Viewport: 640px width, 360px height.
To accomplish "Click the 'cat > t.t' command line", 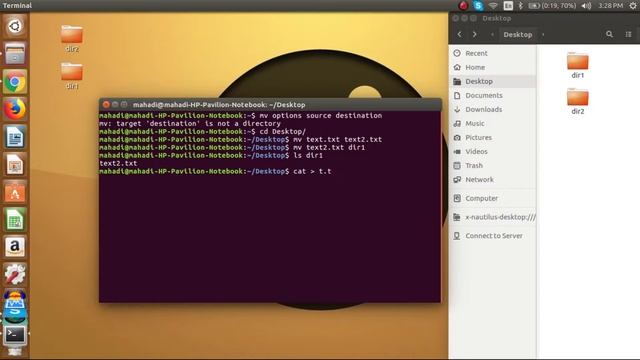I will pyautogui.click(x=215, y=171).
